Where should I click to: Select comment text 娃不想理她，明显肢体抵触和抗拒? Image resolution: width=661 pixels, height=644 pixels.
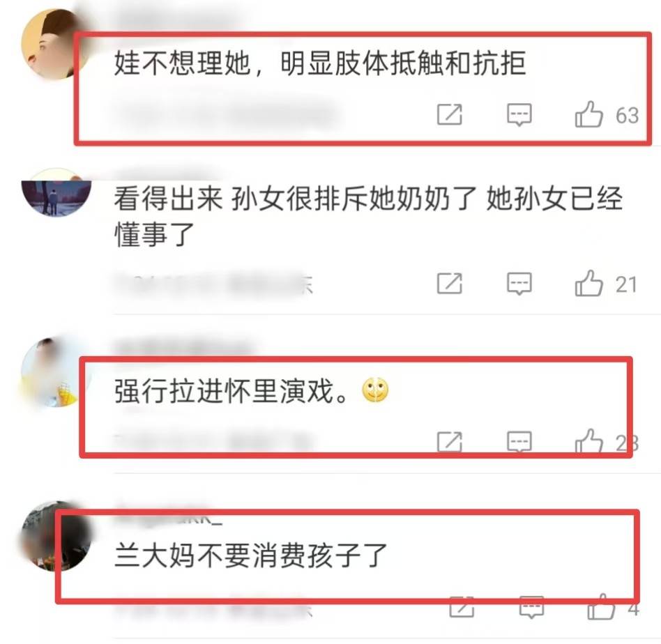[x=320, y=63]
